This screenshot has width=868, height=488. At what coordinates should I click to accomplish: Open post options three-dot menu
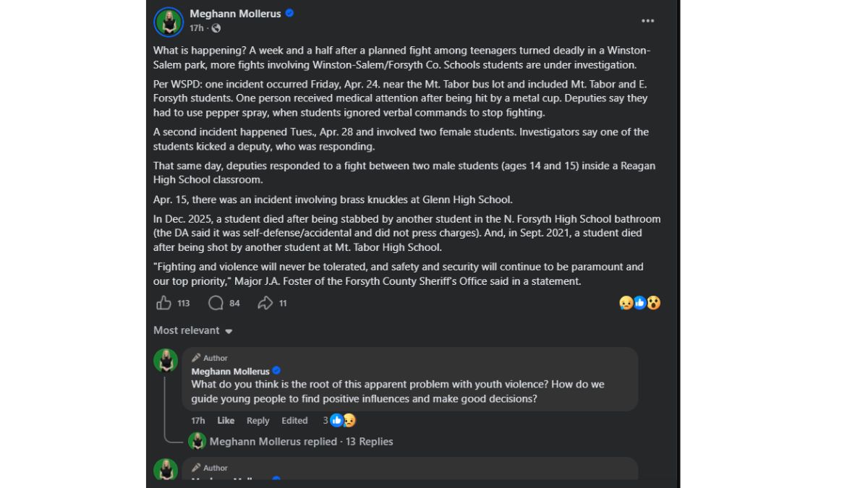(647, 21)
